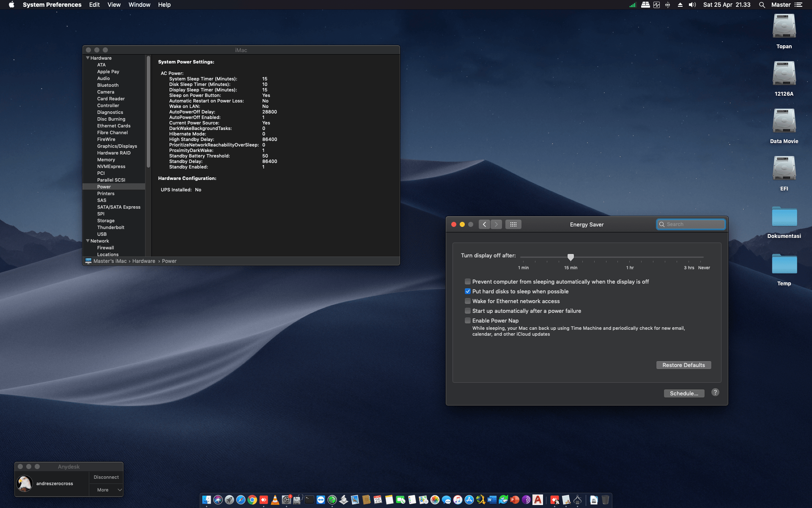
Task: Open AutoCAD icon in the Dock
Action: [538, 500]
